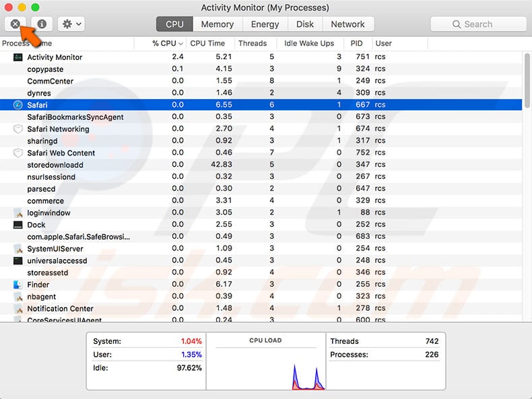Click the Safari compass icon
532x399 pixels.
click(x=18, y=105)
